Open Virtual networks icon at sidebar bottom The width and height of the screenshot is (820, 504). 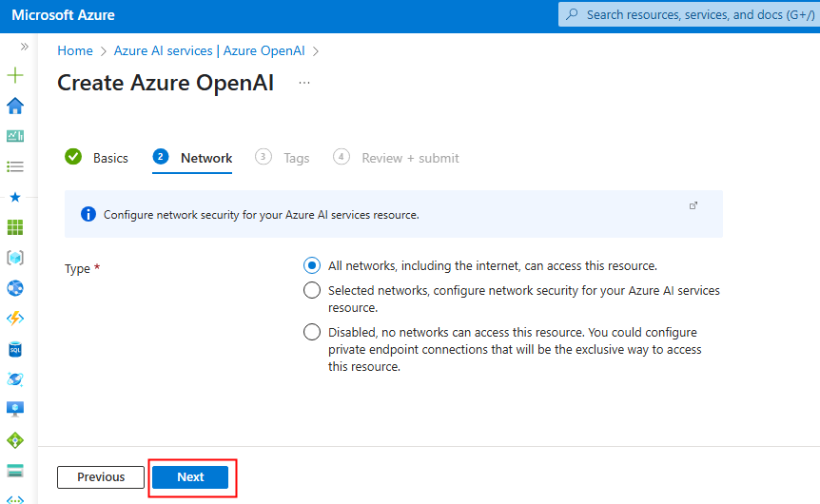[x=15, y=499]
